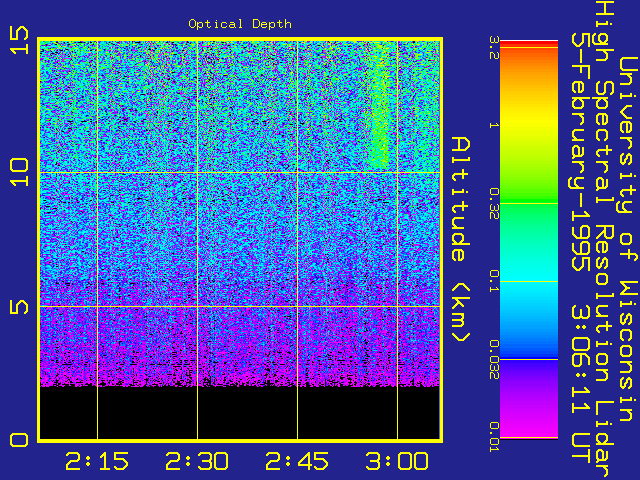
Task: Click the "5-February-1995" date text
Action: tap(581, 151)
